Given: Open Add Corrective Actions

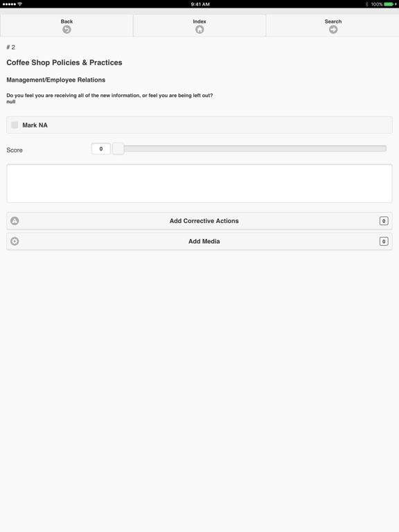Looking at the screenshot, I should (x=199, y=221).
